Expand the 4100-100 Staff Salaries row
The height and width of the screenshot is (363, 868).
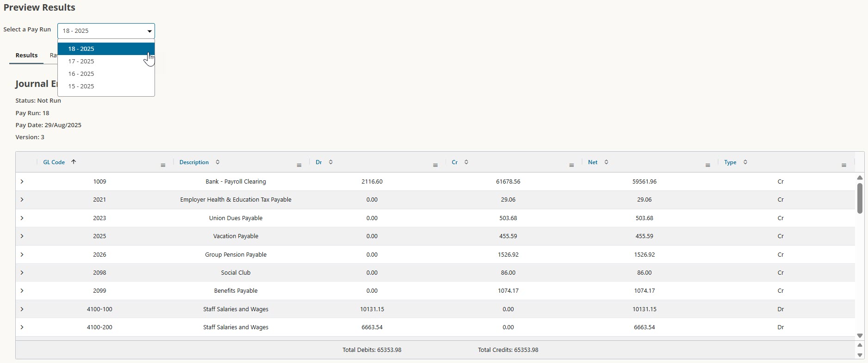click(22, 309)
